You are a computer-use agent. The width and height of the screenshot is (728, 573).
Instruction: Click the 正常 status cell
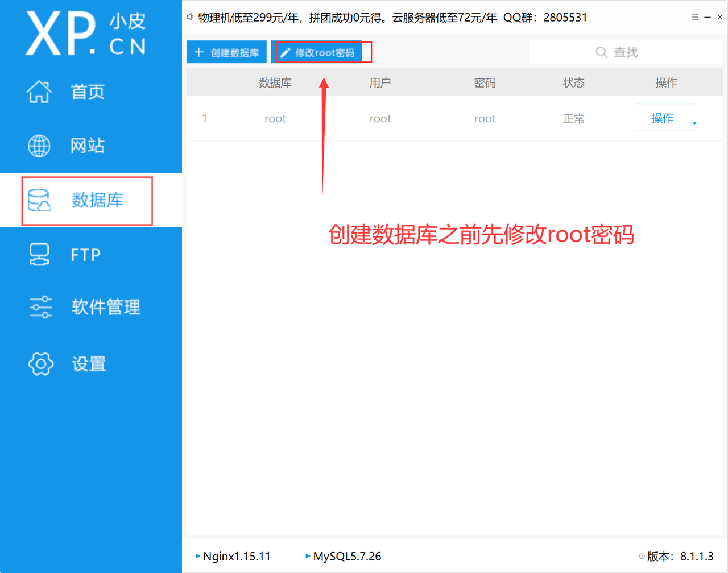(x=573, y=118)
